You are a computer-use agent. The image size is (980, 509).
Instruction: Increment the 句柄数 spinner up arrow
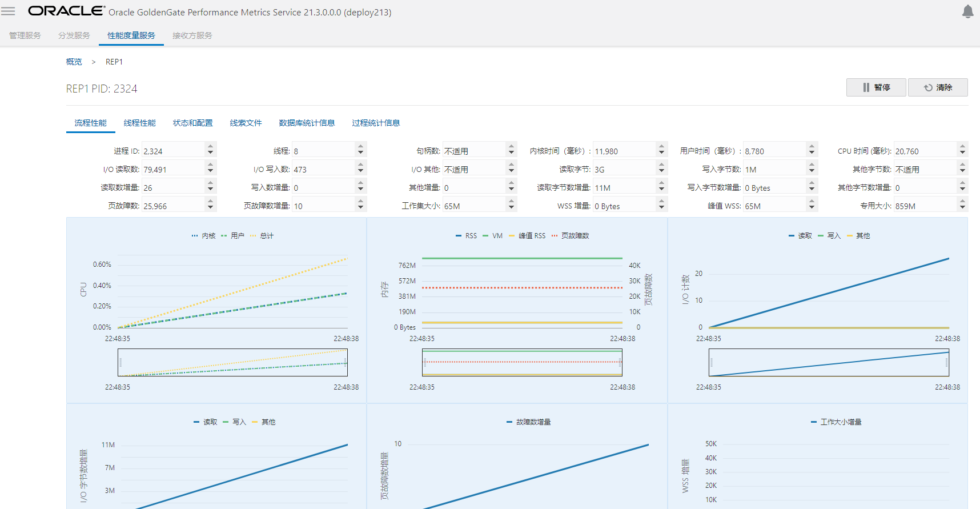[x=512, y=147]
